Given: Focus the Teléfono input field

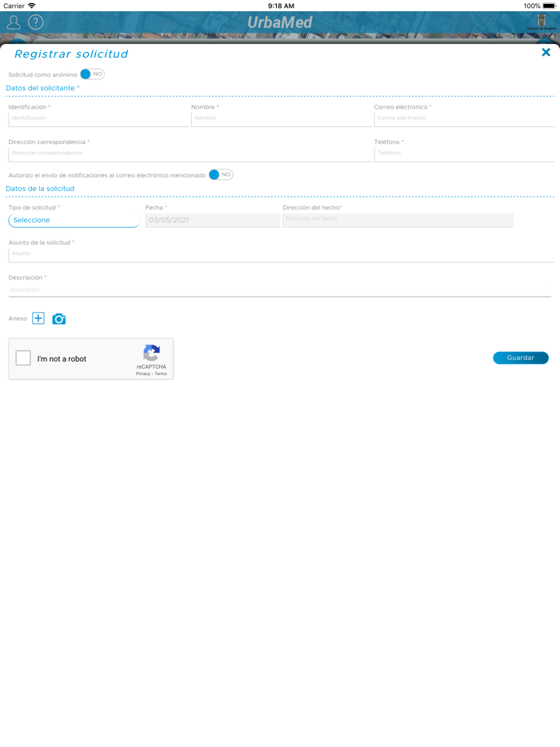Looking at the screenshot, I should point(464,154).
